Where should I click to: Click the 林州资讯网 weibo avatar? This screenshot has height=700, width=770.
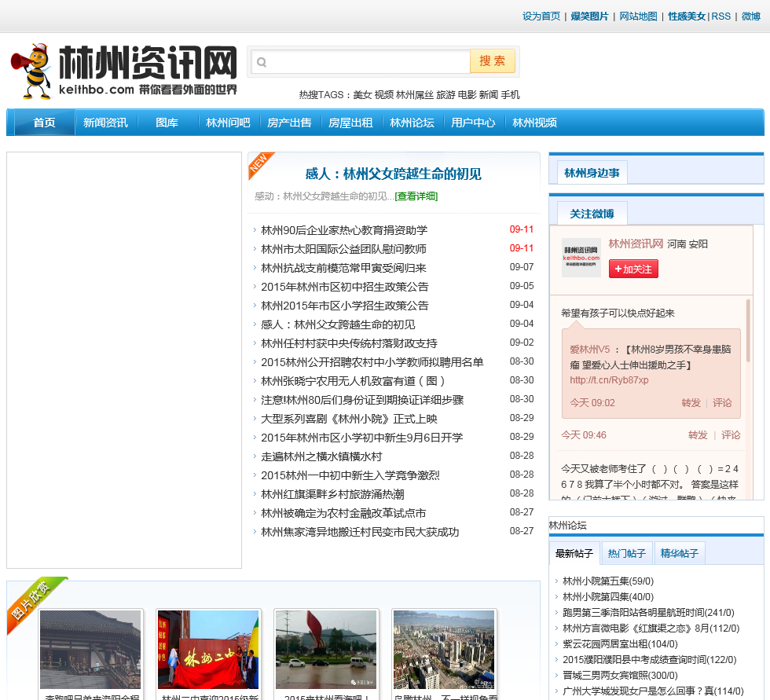point(581,257)
